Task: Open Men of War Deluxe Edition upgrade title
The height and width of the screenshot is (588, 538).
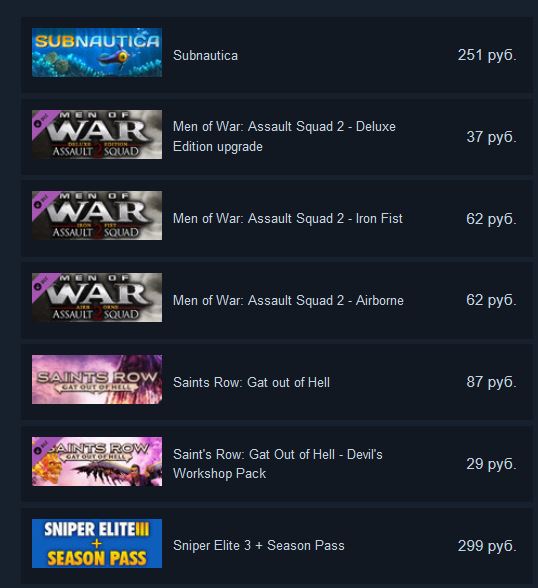Action: 284,136
